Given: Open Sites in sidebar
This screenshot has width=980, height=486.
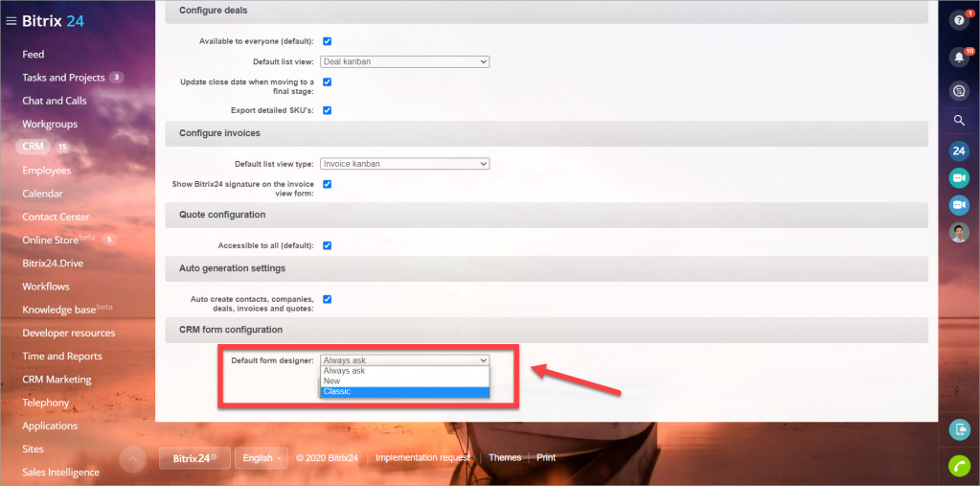Looking at the screenshot, I should [x=34, y=450].
